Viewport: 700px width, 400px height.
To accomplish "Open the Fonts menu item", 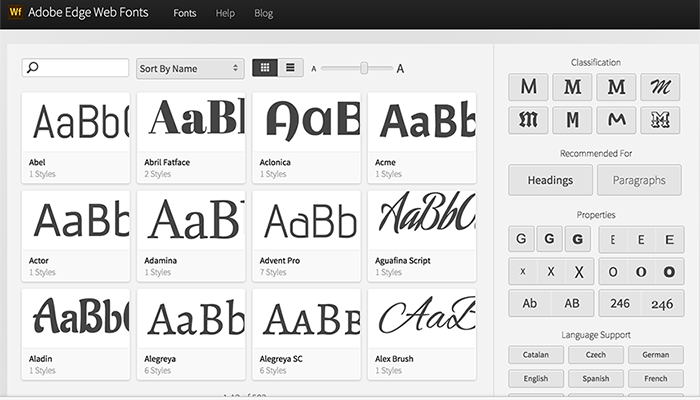I will [185, 13].
